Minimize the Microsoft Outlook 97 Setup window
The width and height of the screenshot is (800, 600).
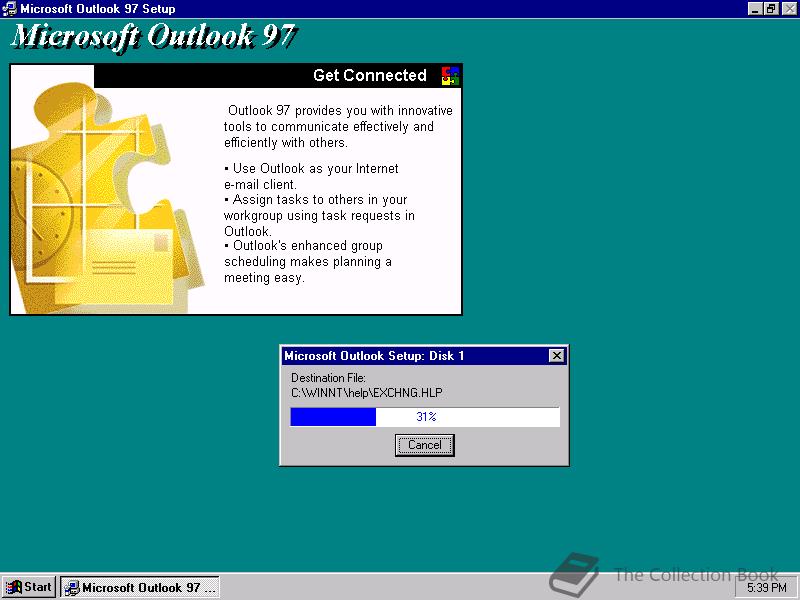click(x=755, y=9)
